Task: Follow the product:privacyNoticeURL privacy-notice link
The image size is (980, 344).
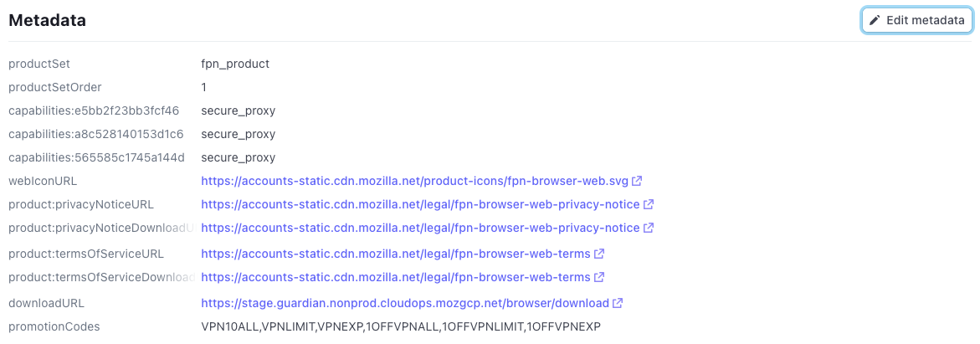Action: pos(421,204)
